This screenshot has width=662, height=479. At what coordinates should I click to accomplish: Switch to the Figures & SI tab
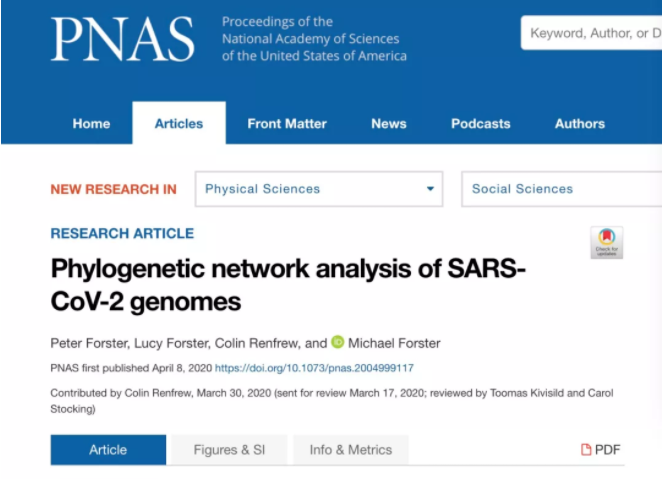click(x=229, y=450)
